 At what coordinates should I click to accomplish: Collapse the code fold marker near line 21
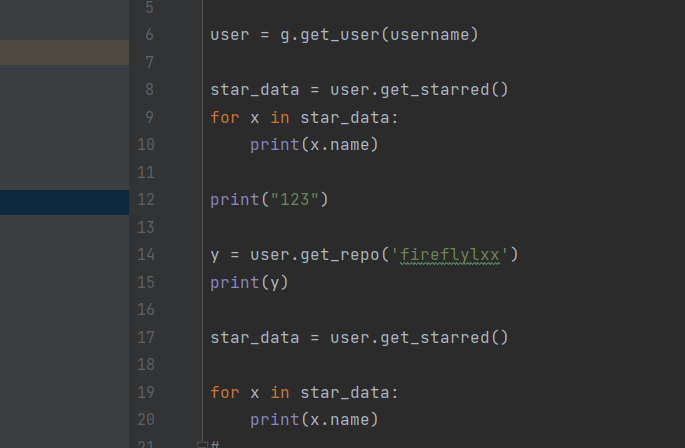(x=202, y=445)
